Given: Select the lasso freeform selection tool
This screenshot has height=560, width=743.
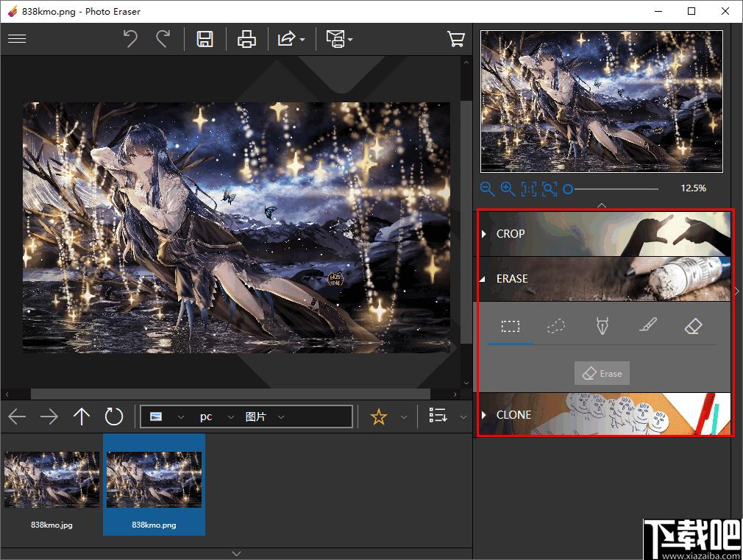Looking at the screenshot, I should (556, 326).
